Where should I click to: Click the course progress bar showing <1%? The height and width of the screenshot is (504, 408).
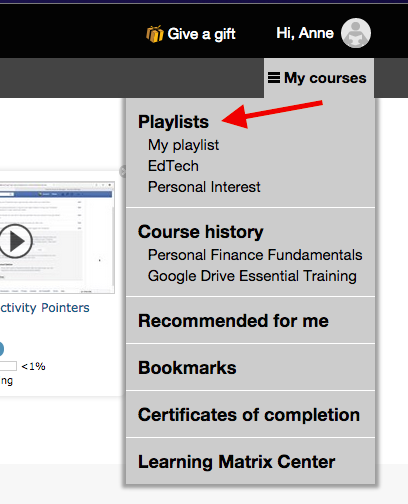pos(8,366)
